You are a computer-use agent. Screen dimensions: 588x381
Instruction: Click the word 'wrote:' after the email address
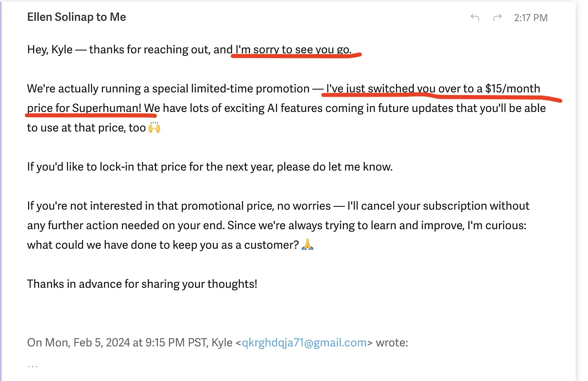392,343
